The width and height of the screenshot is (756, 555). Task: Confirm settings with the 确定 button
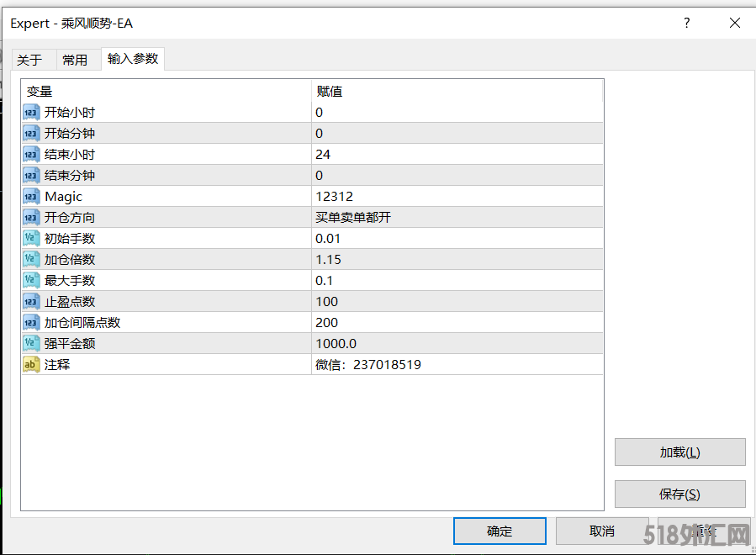tap(500, 531)
